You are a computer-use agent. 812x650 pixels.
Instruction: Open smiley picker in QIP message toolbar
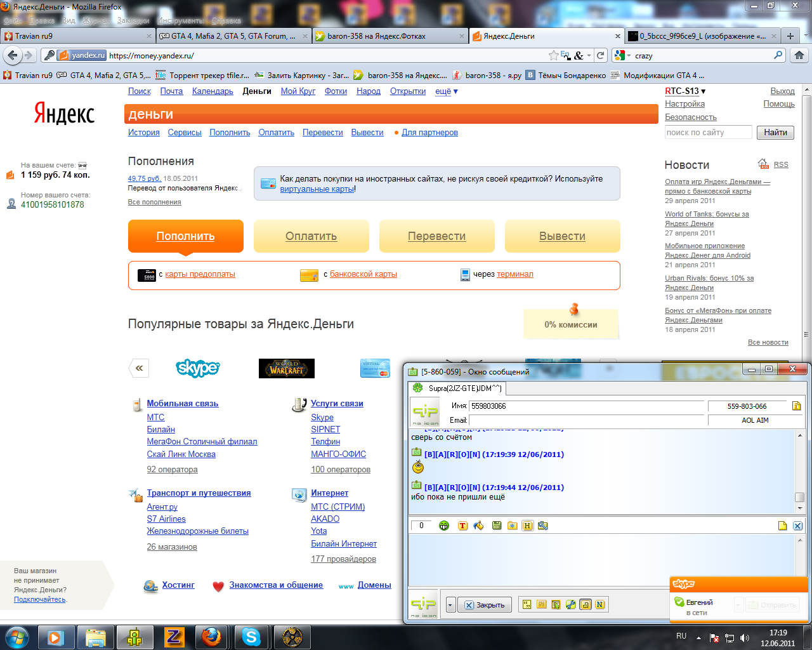click(x=444, y=526)
